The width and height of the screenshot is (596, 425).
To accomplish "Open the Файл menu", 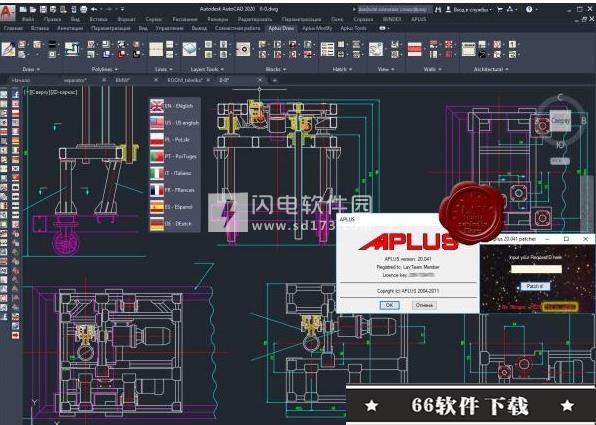I will (28, 19).
